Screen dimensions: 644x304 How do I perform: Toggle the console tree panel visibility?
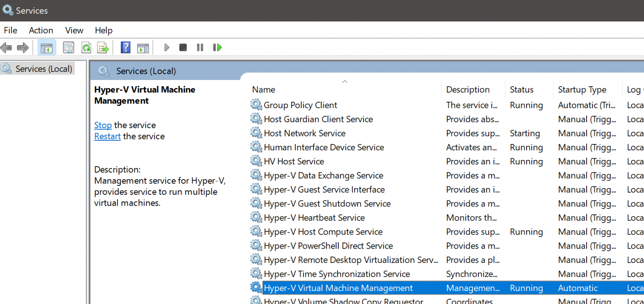click(47, 47)
